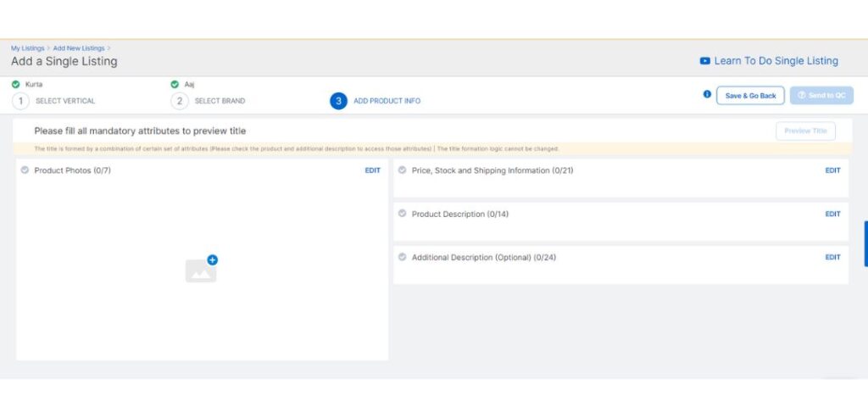Viewport: 868px width, 418px height.
Task: Click the Product Photos (0/7) heading
Action: click(x=73, y=170)
